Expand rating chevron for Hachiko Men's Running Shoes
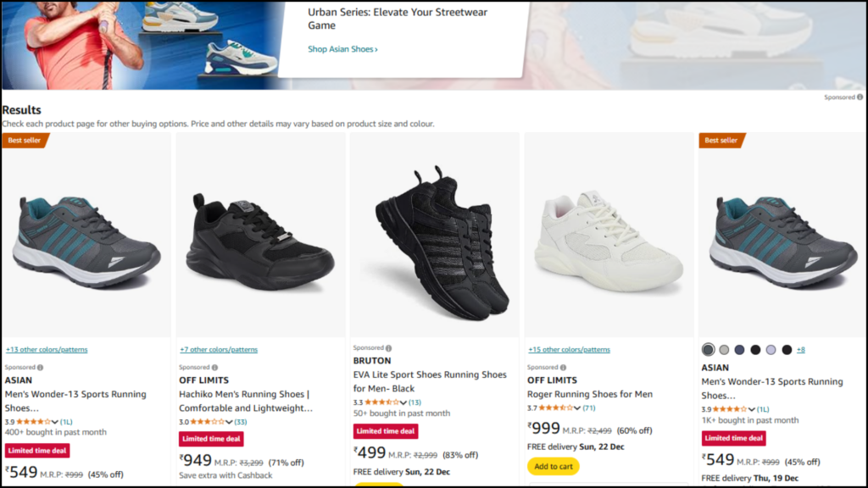This screenshot has height=488, width=868. [x=230, y=422]
